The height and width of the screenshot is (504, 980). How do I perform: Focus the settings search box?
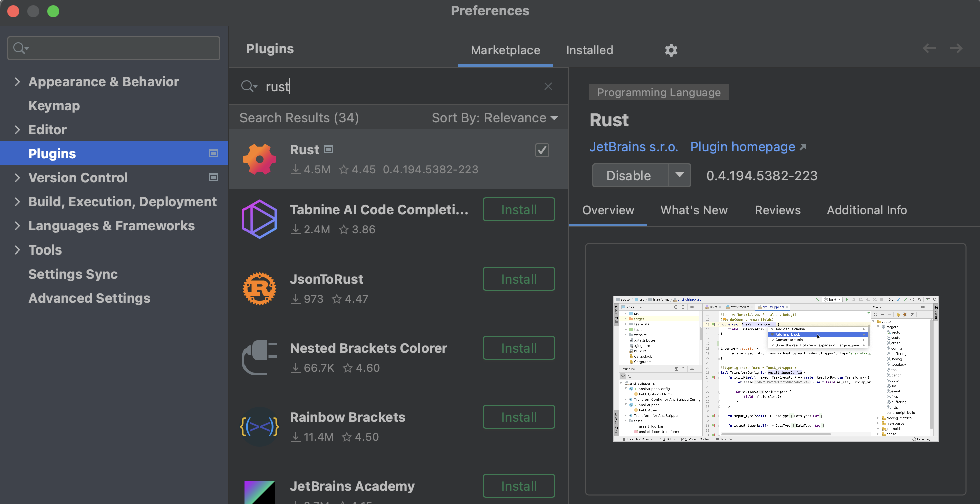pyautogui.click(x=114, y=48)
